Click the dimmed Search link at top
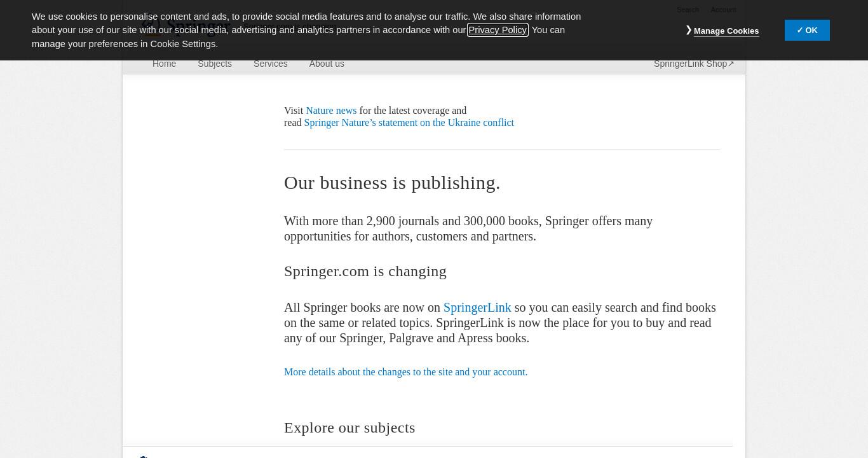This screenshot has width=868, height=458. (x=688, y=10)
